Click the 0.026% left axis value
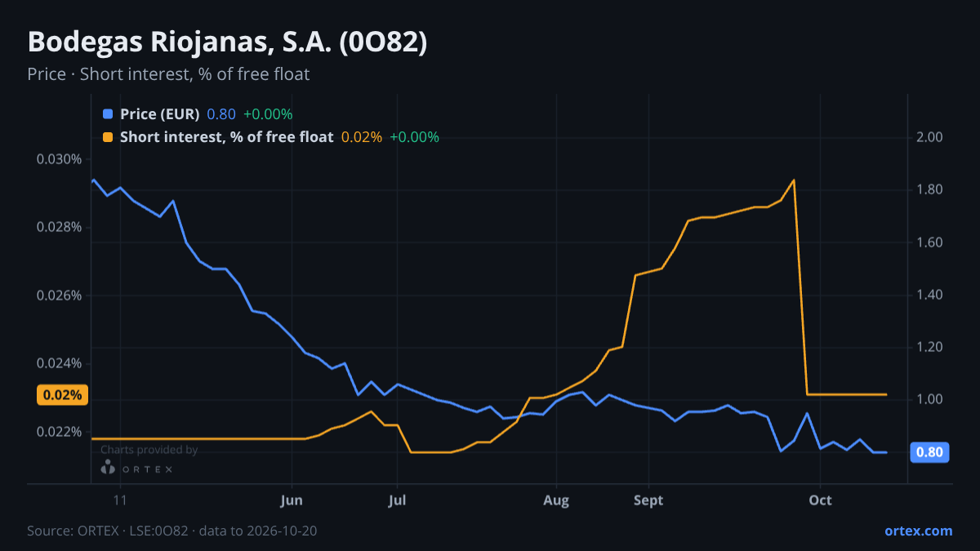This screenshot has width=980, height=551. [59, 295]
